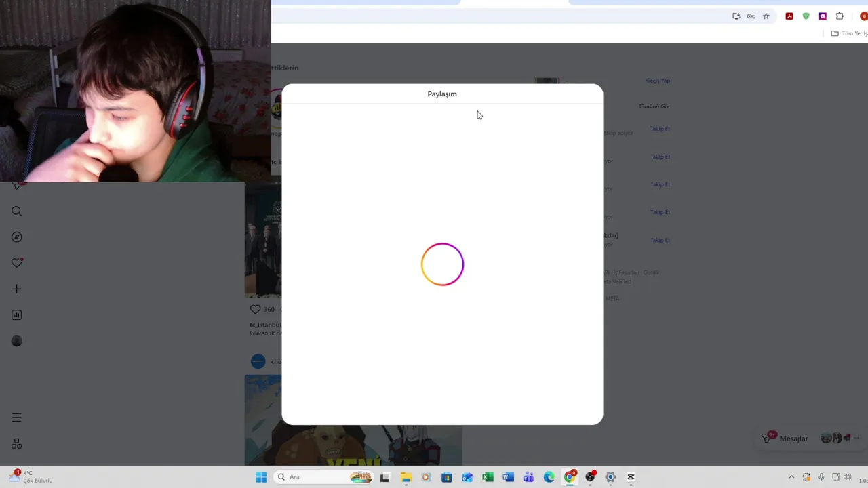Click Takip Et beside the Akdağ suggestion

660,240
